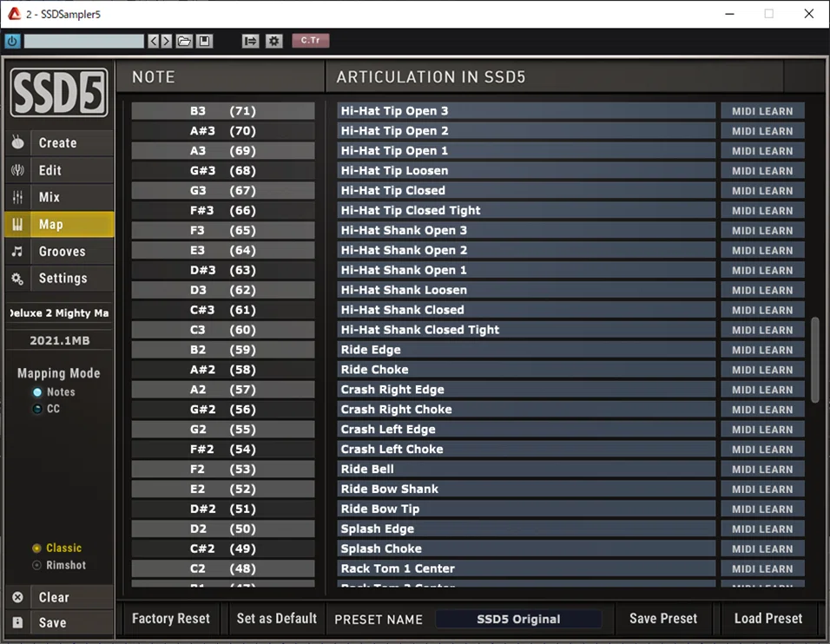Select note row E3 (64)
830x644 pixels.
click(x=223, y=250)
